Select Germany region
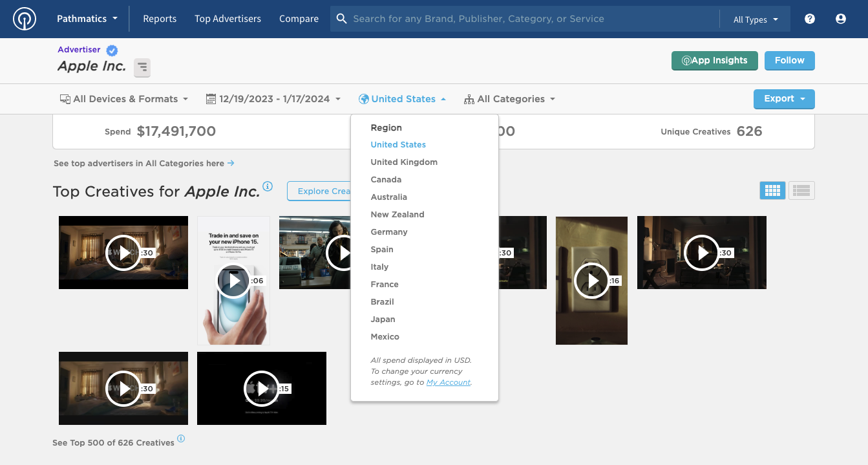 (389, 232)
